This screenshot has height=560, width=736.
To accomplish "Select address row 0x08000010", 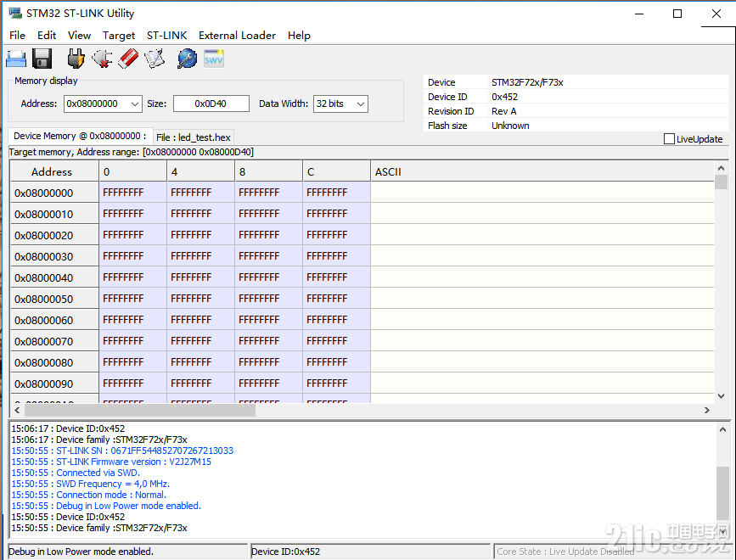I will 54,214.
